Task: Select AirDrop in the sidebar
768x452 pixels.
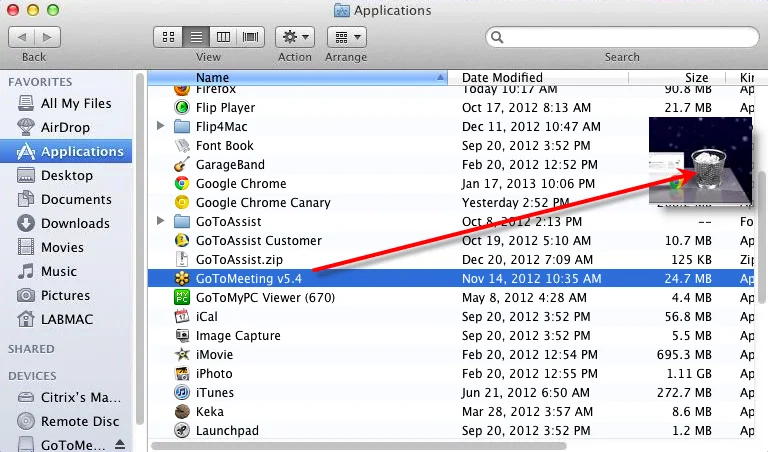Action: tap(66, 127)
